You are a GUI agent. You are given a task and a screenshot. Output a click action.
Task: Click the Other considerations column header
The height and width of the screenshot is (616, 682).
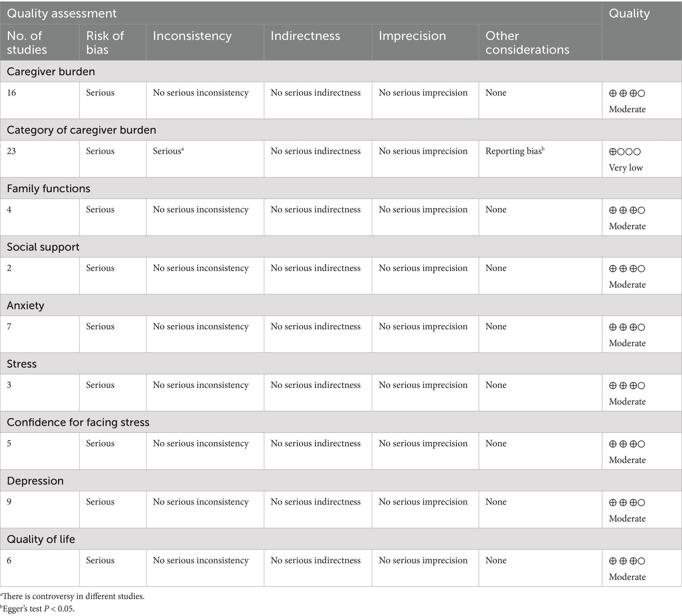pos(527,42)
